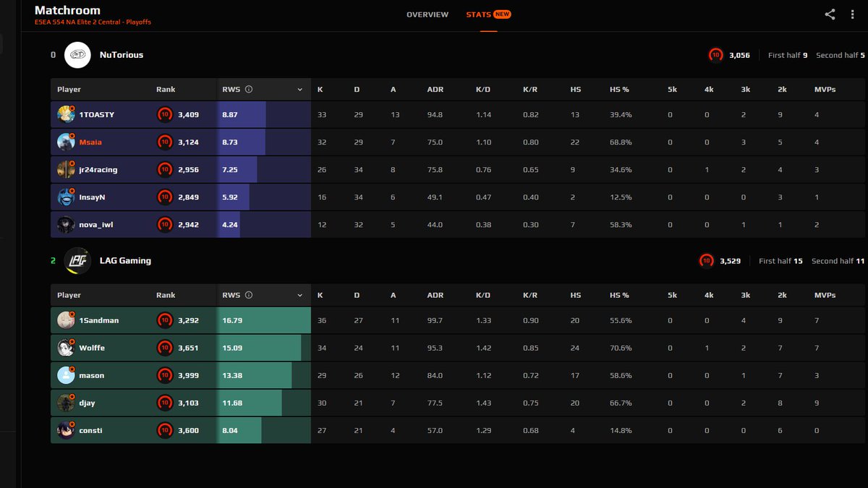Click the RWS info icon in LAG Gaming table

[249, 295]
